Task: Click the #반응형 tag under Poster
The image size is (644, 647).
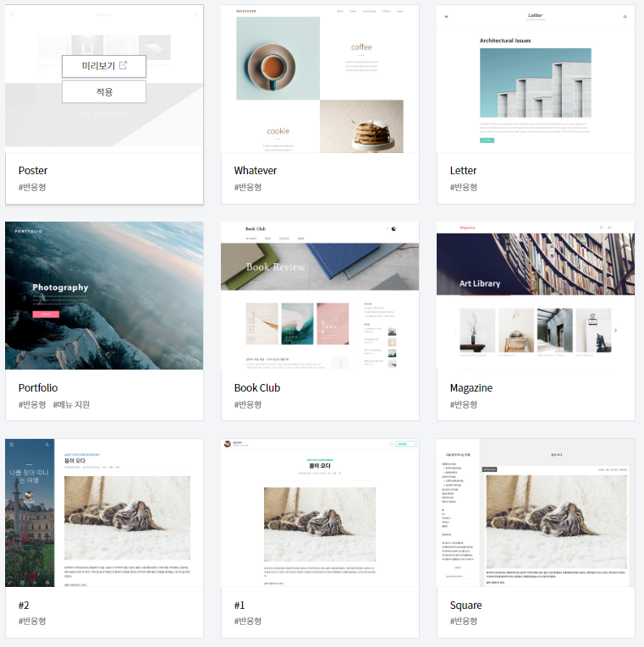Action: click(32, 187)
